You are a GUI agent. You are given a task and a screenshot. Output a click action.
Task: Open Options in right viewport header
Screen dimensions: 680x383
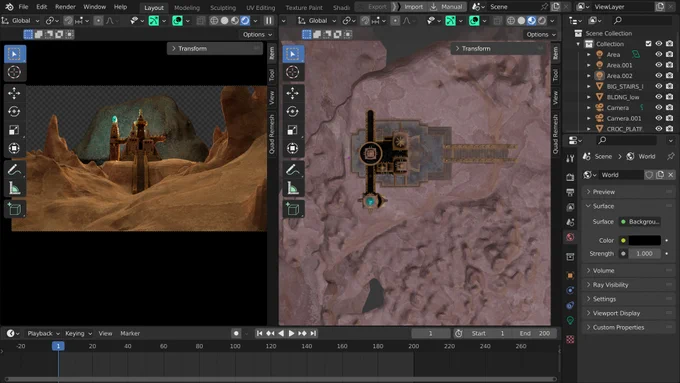pos(540,34)
